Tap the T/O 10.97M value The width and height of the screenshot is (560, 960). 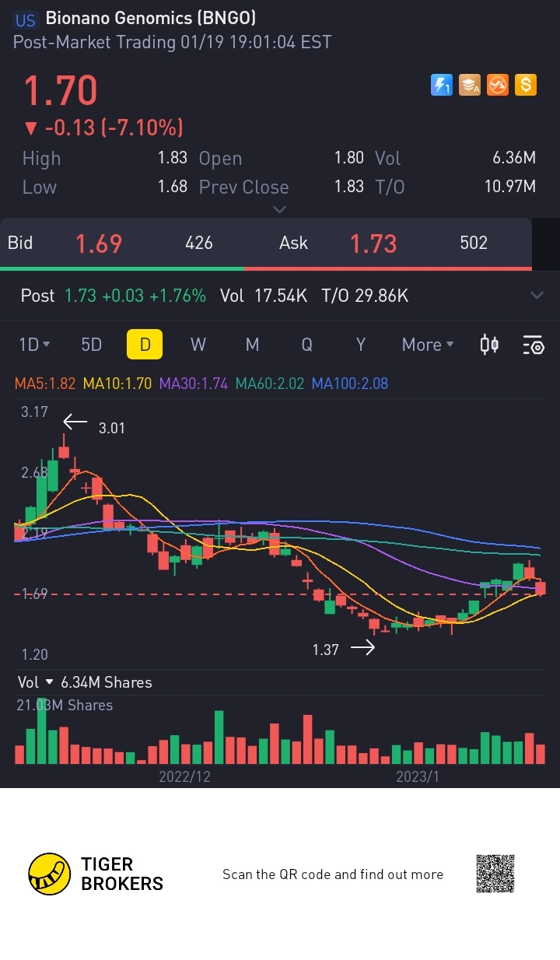(x=509, y=187)
